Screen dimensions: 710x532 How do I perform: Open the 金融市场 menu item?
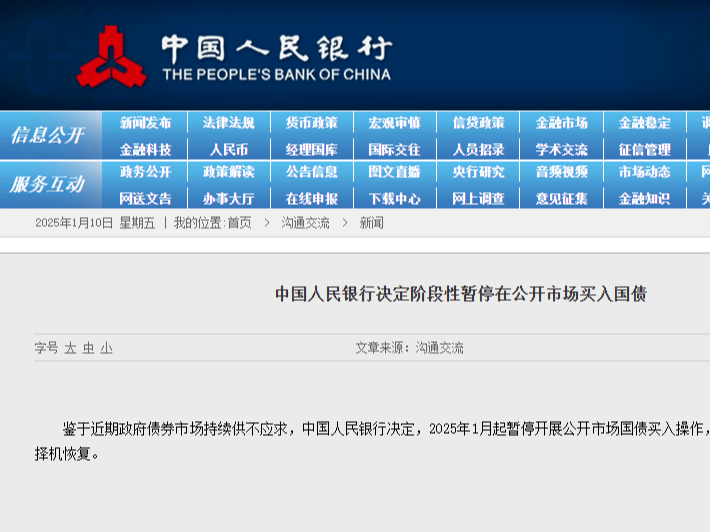click(x=561, y=123)
